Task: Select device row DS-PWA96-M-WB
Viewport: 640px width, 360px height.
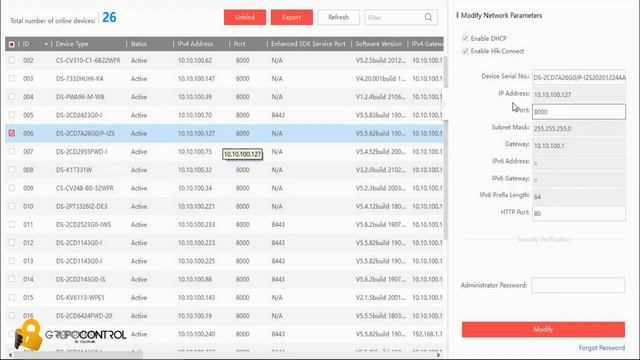Action: pos(224,97)
